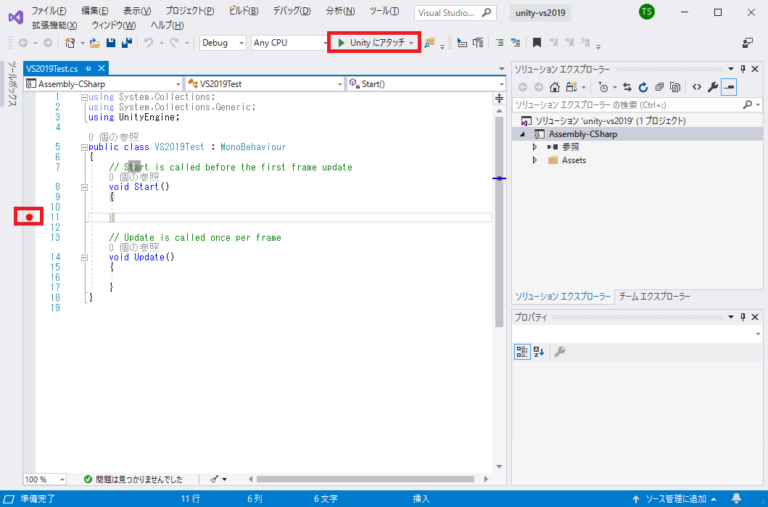Image resolution: width=768 pixels, height=507 pixels.
Task: Undo the last edit via the toolbar arrow
Action: 148,43
